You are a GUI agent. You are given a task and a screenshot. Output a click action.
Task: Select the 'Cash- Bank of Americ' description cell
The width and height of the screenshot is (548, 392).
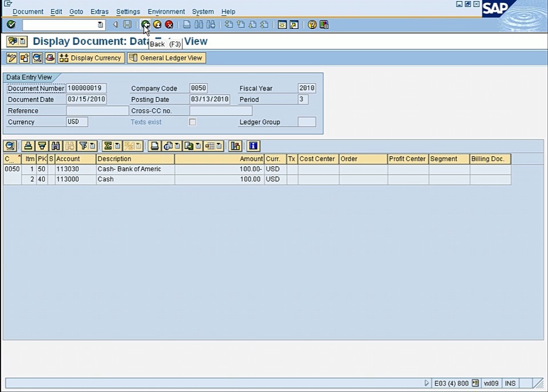(x=135, y=169)
